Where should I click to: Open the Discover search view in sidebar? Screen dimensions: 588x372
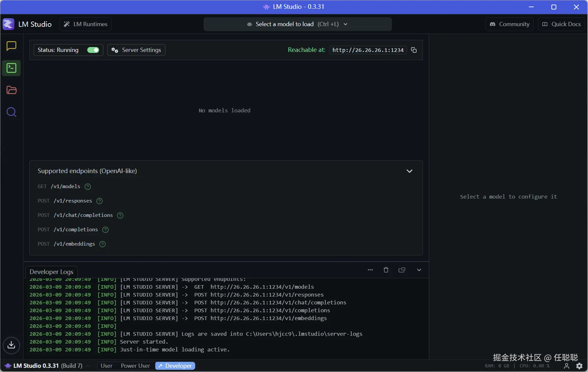pyautogui.click(x=11, y=112)
